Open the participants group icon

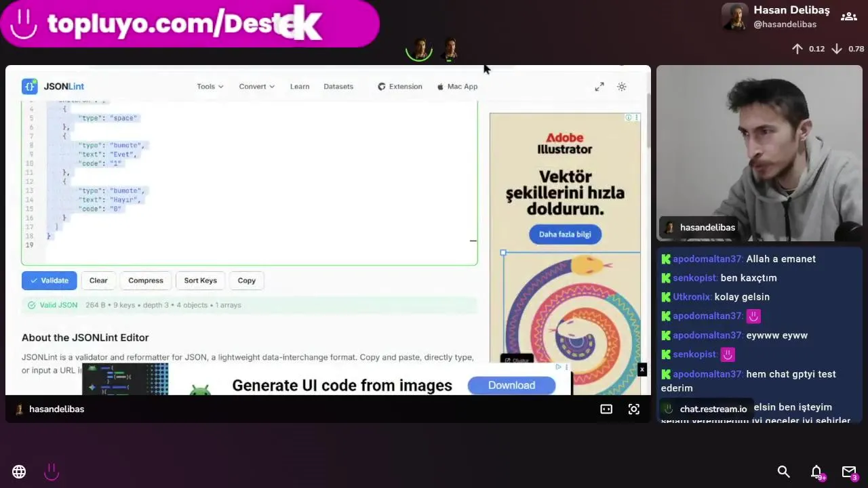click(x=848, y=17)
